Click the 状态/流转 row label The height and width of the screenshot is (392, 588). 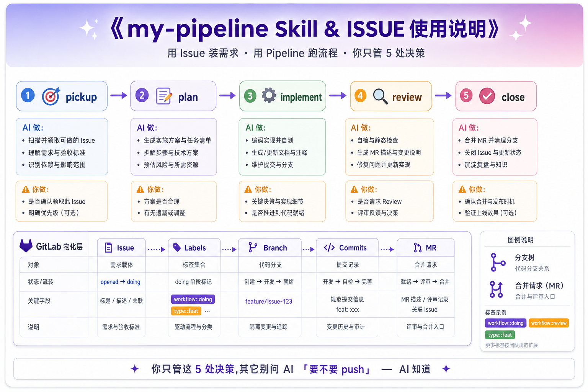(x=41, y=282)
